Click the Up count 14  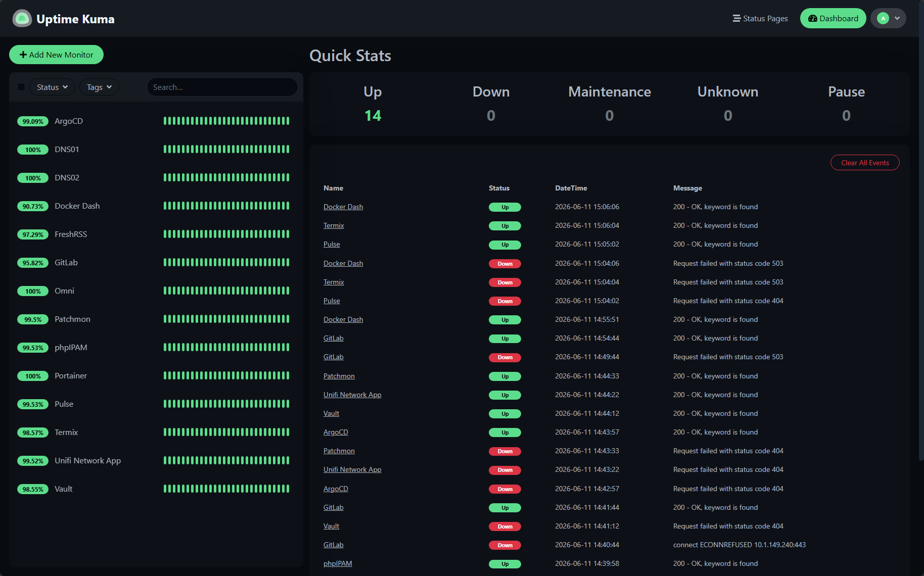point(373,116)
